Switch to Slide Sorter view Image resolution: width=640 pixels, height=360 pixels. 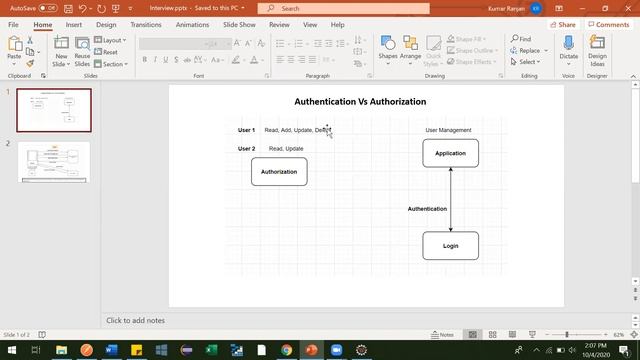point(493,335)
